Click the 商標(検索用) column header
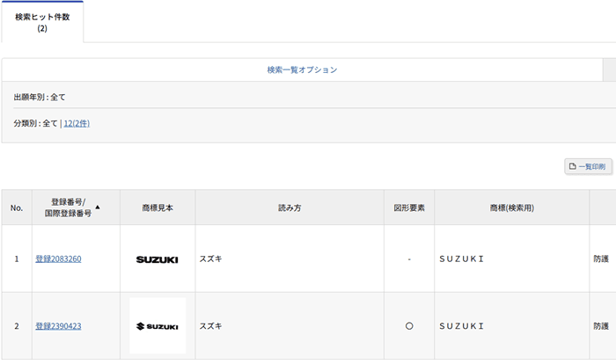 pos(511,207)
